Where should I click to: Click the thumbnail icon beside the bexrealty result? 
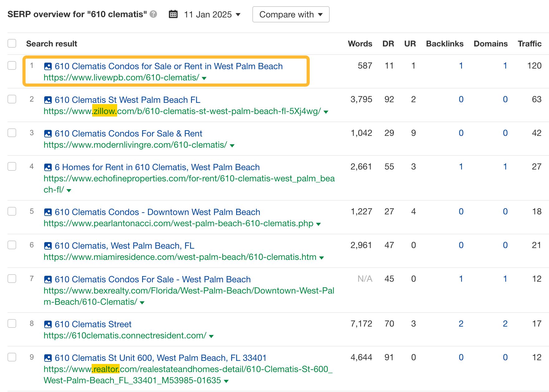pos(47,279)
